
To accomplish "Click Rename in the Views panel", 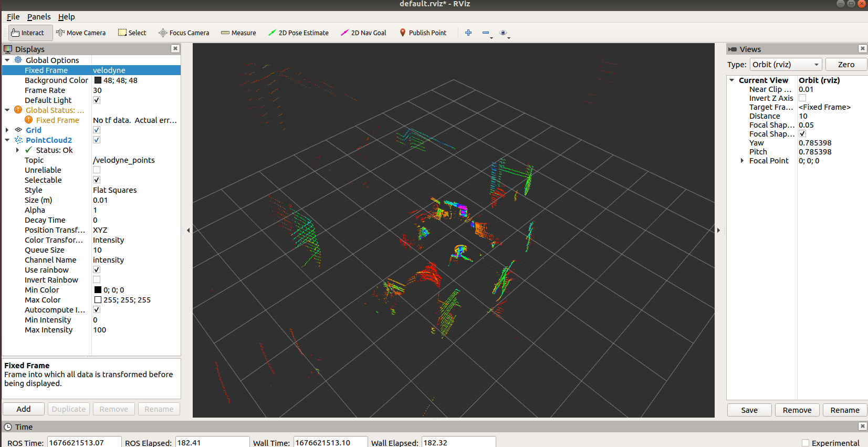I will click(845, 410).
